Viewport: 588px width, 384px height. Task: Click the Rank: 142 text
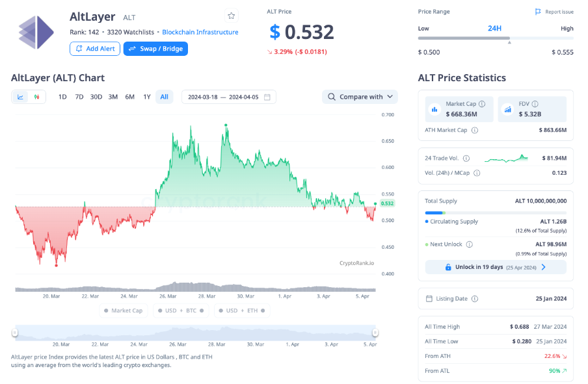coord(85,32)
